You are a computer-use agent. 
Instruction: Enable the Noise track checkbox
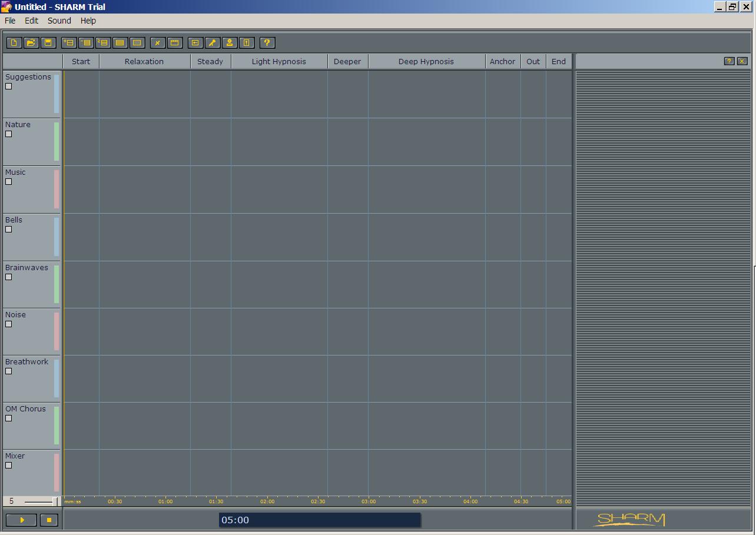coord(9,324)
